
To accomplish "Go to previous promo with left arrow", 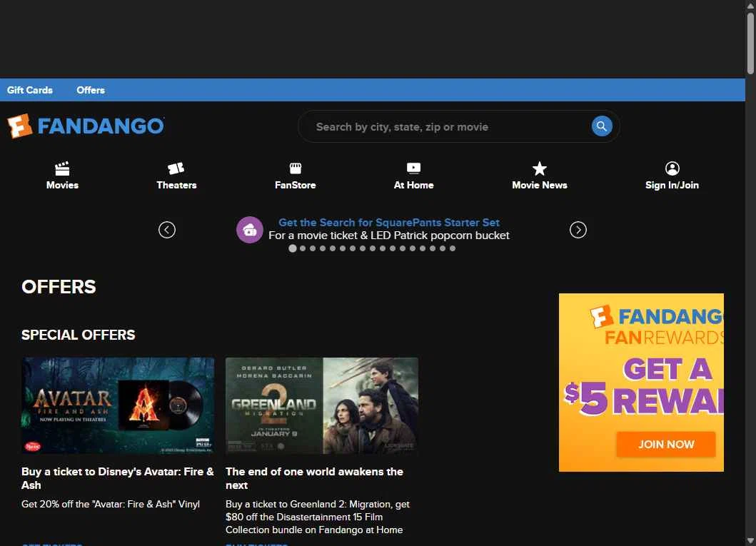I will (167, 230).
